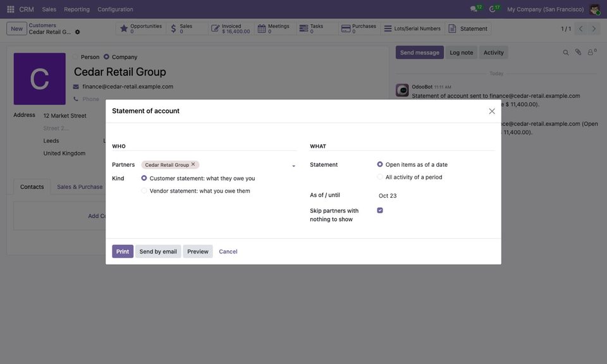Open the conversations chat icon with badge 12
This screenshot has width=607, height=364.
[475, 9]
